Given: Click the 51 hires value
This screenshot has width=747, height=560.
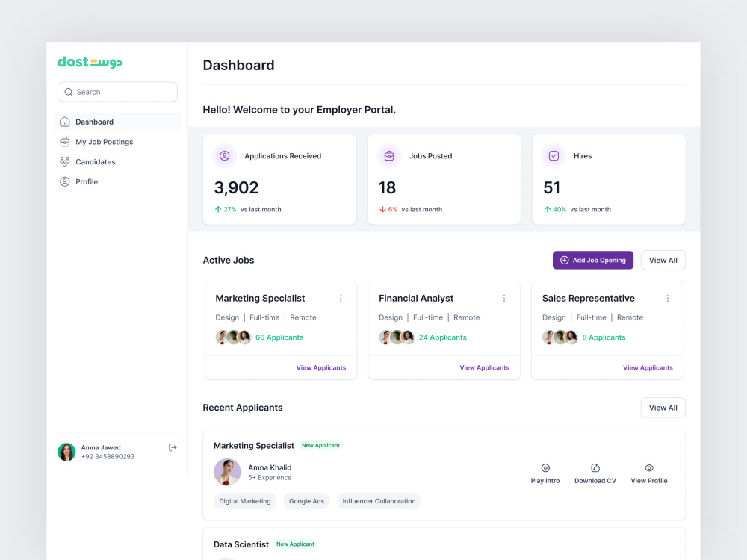Looking at the screenshot, I should (x=552, y=187).
